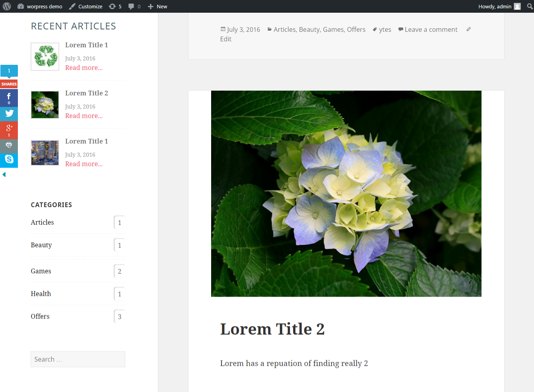Click the pencil edit icon in post meta
This screenshot has height=392, width=534.
tap(468, 29)
